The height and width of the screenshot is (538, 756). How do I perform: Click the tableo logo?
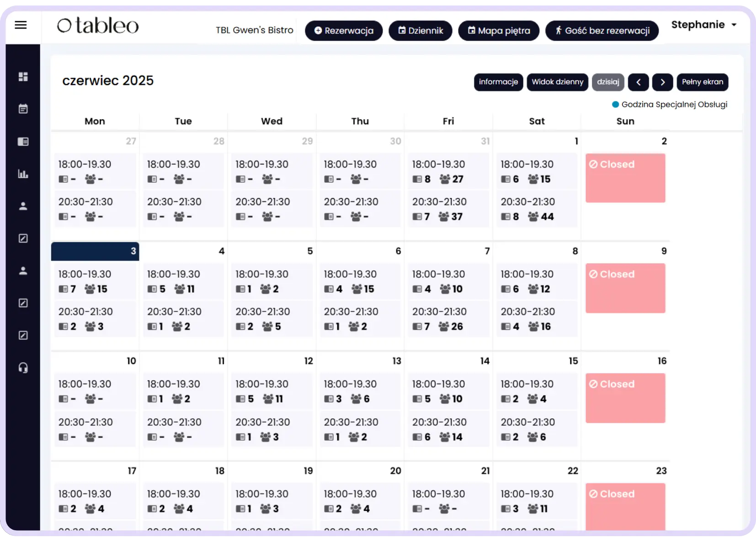pos(97,26)
